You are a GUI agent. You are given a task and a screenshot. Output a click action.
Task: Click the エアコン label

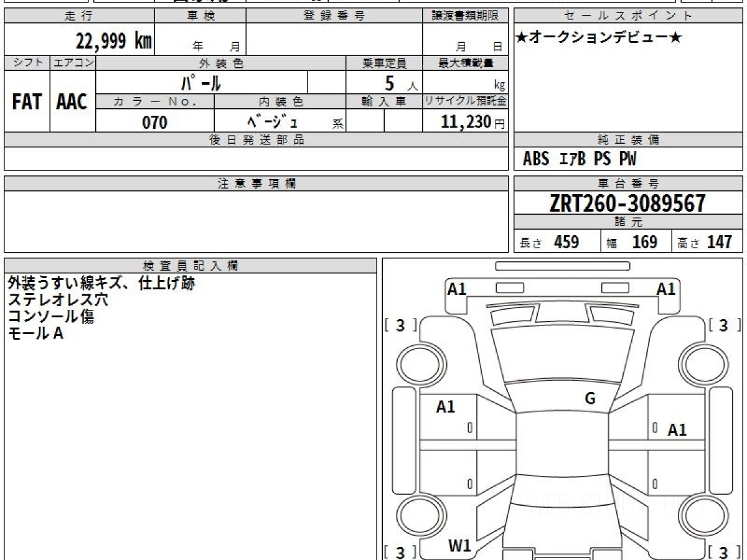[x=72, y=63]
